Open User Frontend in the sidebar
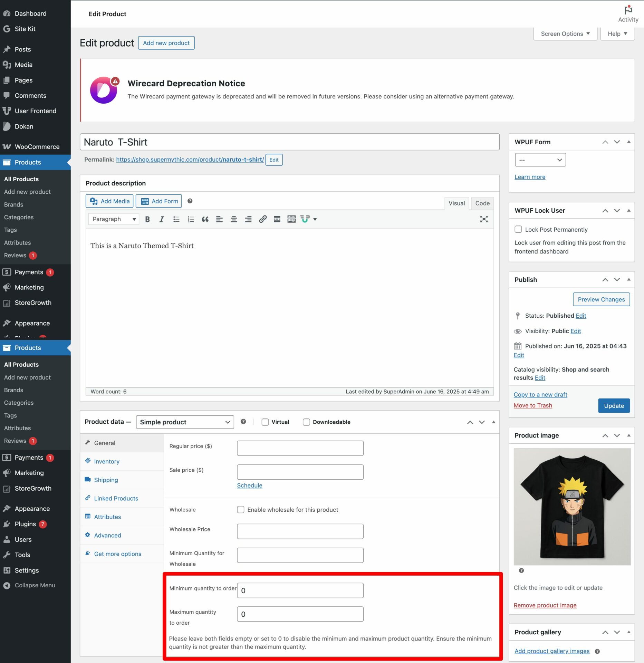This screenshot has width=644, height=663. pyautogui.click(x=35, y=111)
